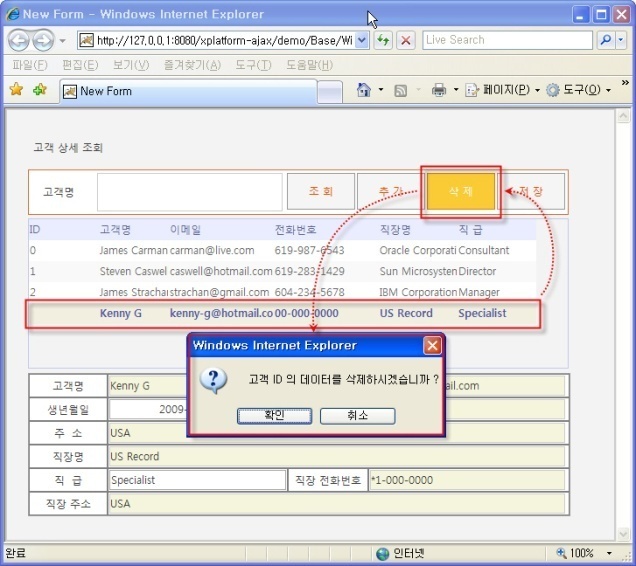
Task: Click the search magnifier icon
Action: pyautogui.click(x=606, y=40)
